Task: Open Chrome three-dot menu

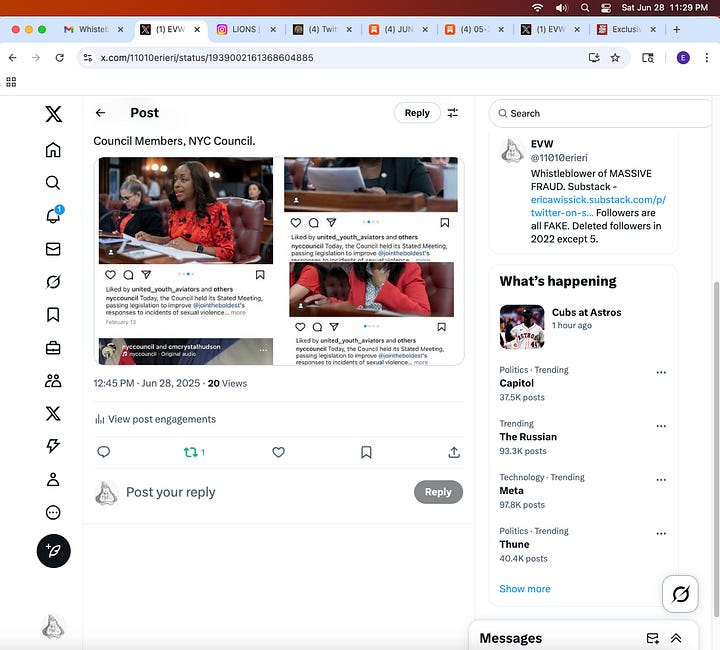Action: coord(707,58)
